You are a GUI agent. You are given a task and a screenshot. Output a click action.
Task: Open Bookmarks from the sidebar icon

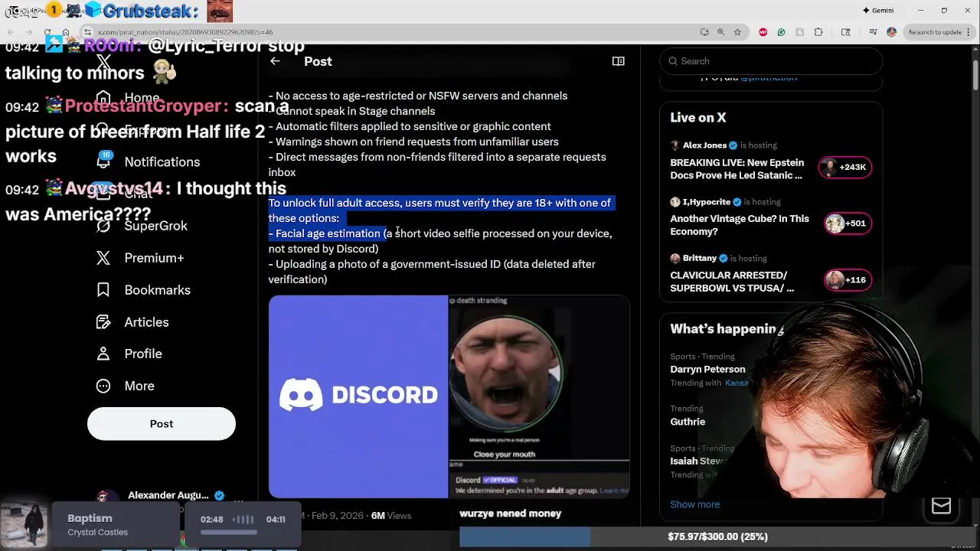point(103,290)
